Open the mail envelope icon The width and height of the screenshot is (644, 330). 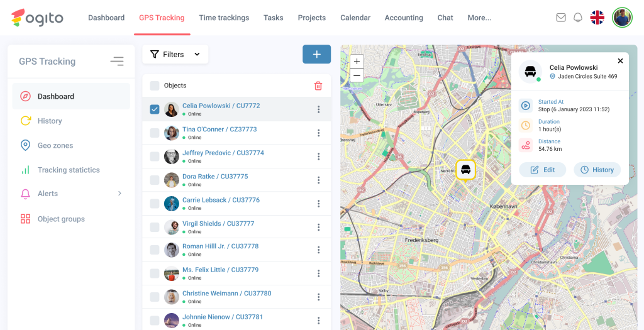pos(561,18)
